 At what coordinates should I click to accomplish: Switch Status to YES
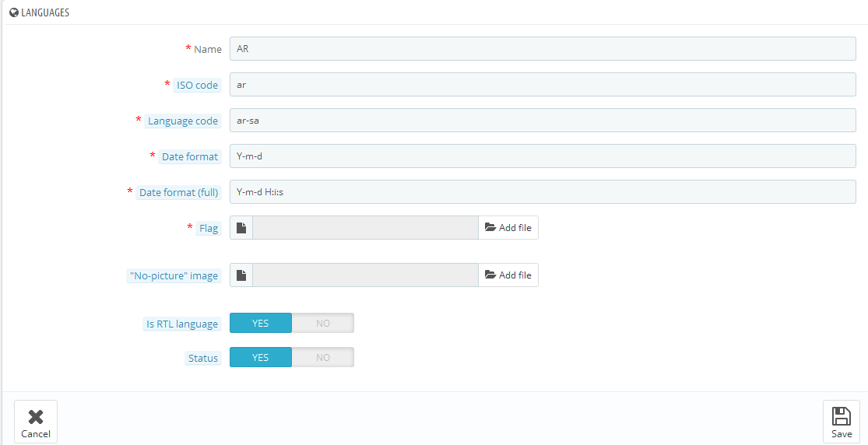[x=261, y=358]
